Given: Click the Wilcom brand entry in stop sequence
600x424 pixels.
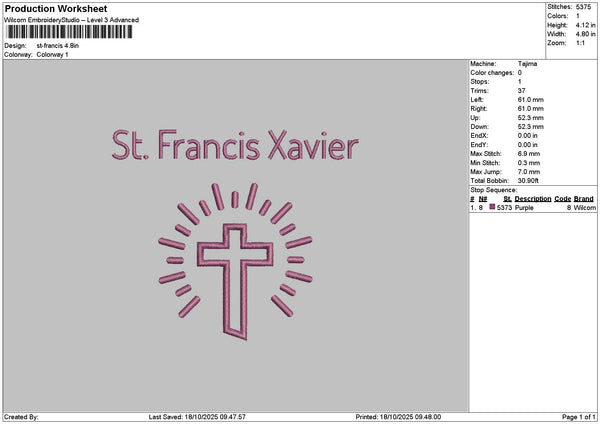Looking at the screenshot, I should [584, 207].
